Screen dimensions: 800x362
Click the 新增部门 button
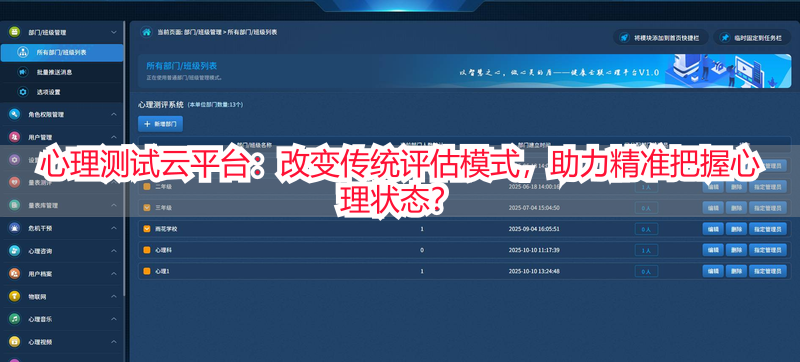(x=160, y=124)
